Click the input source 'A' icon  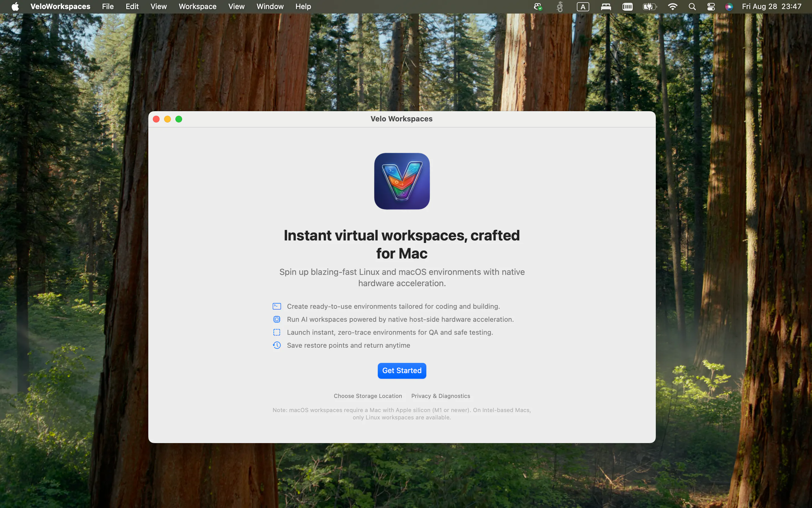click(583, 6)
